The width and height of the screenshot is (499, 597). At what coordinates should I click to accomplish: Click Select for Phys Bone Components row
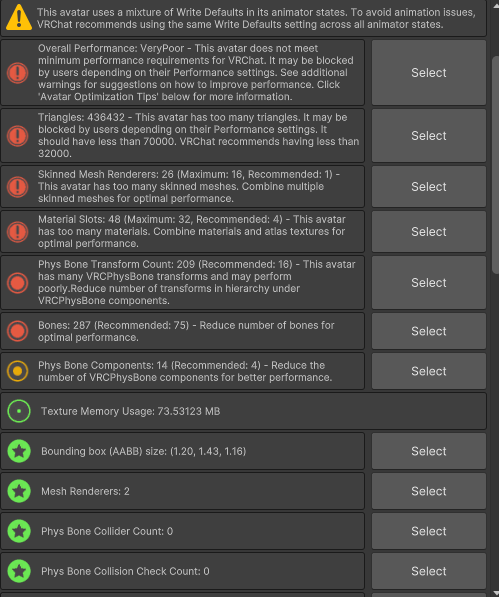click(429, 371)
